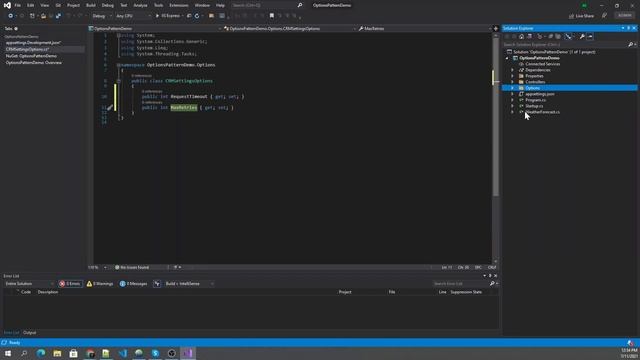Click the browser refresh toolbar icon
Image resolution: width=640 pixels, height=360 pixels.
pos(197,16)
